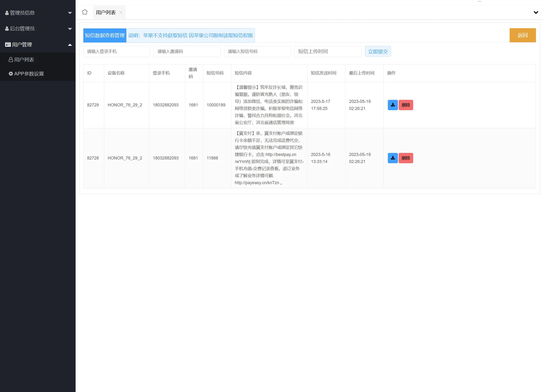Viewport: 543px width, 392px height.
Task: Download SMS record 82729
Action: tap(393, 105)
